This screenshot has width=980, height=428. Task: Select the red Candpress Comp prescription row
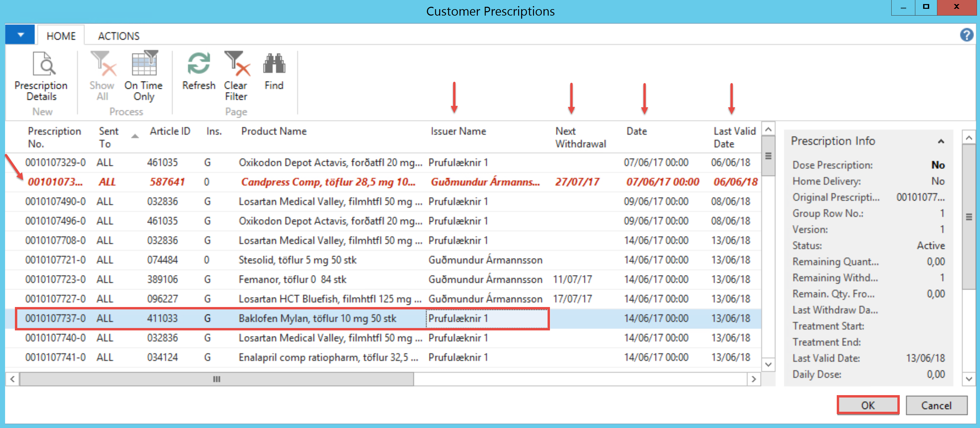(327, 182)
